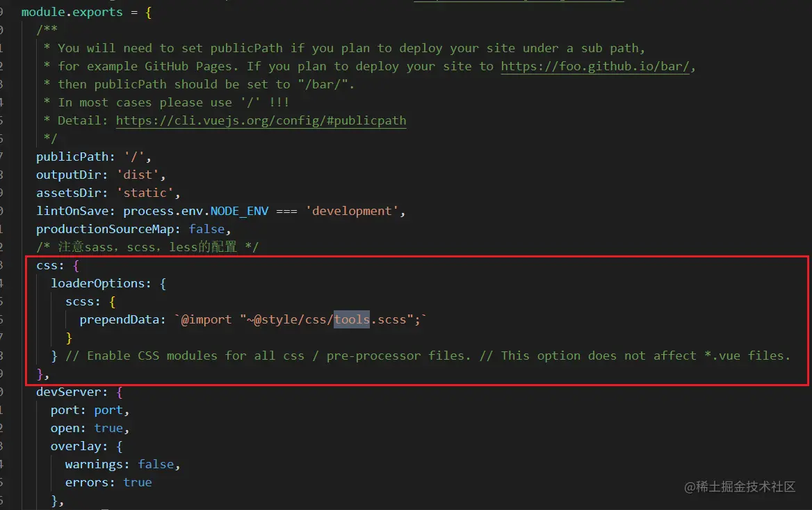The width and height of the screenshot is (812, 510).
Task: Click true on the errors line
Action: (x=137, y=483)
